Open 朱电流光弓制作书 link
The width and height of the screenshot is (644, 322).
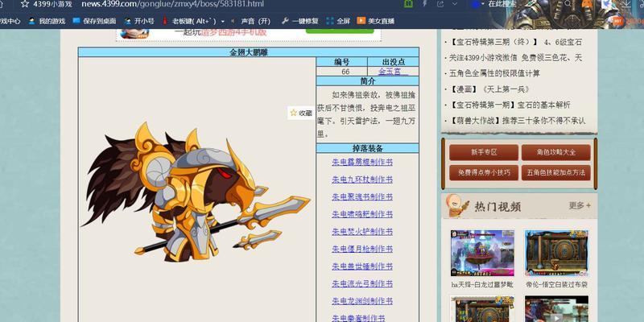pyautogui.click(x=362, y=283)
